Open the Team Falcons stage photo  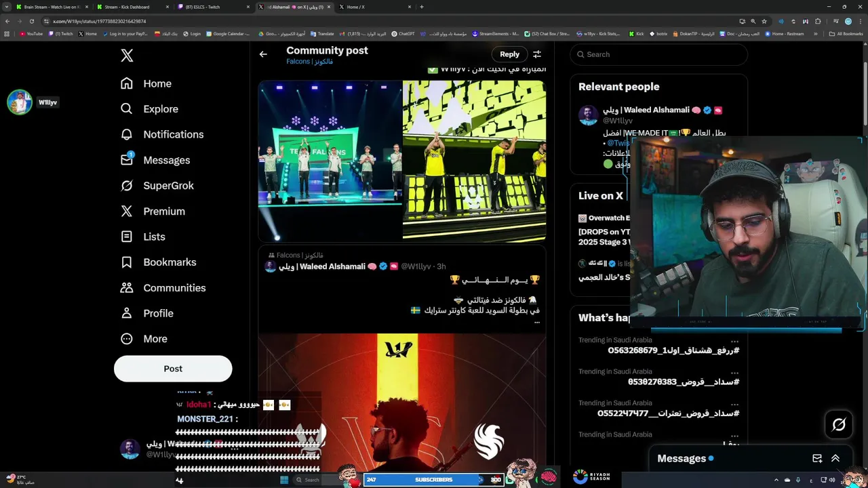tap(330, 161)
